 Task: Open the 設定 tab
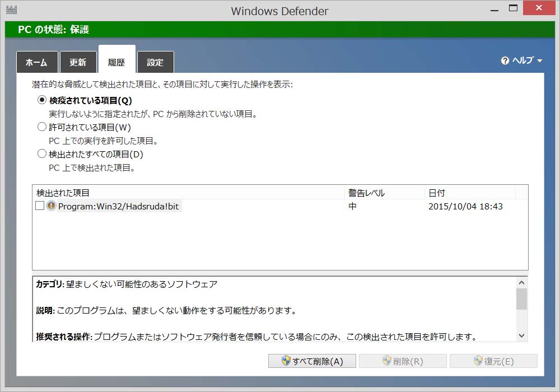(x=155, y=62)
